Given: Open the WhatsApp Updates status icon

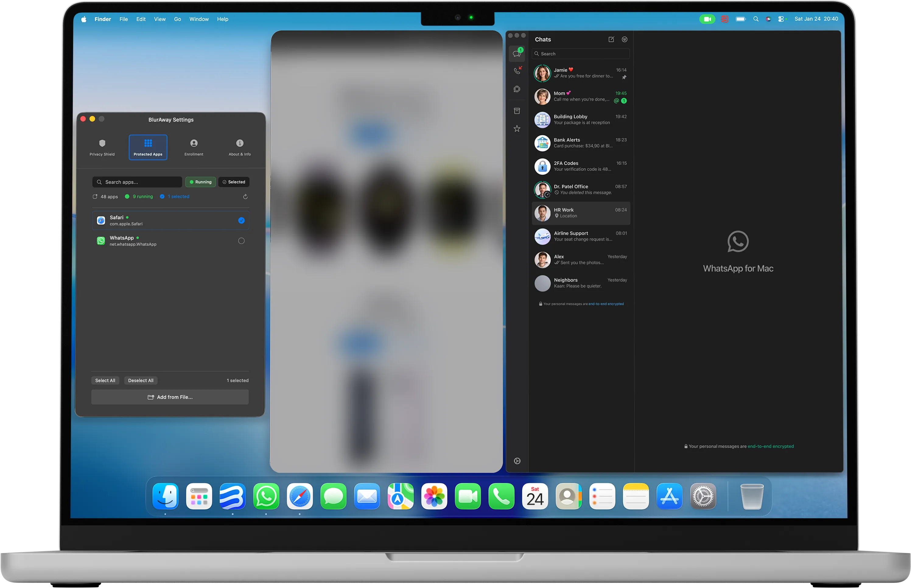Looking at the screenshot, I should tap(517, 89).
